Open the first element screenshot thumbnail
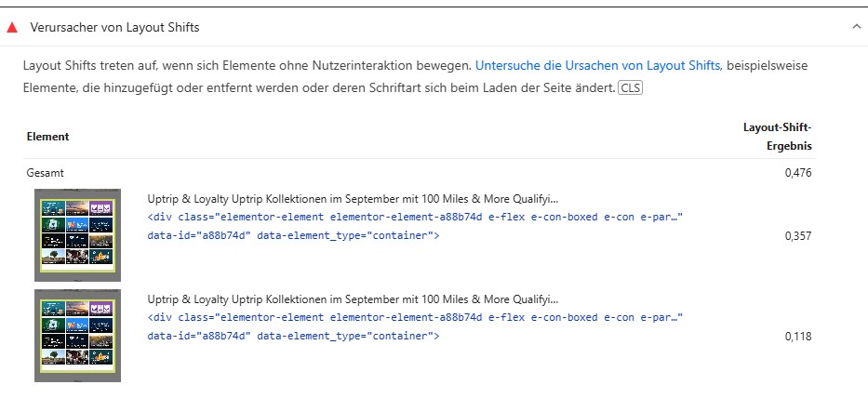This screenshot has width=868, height=398. point(78,234)
